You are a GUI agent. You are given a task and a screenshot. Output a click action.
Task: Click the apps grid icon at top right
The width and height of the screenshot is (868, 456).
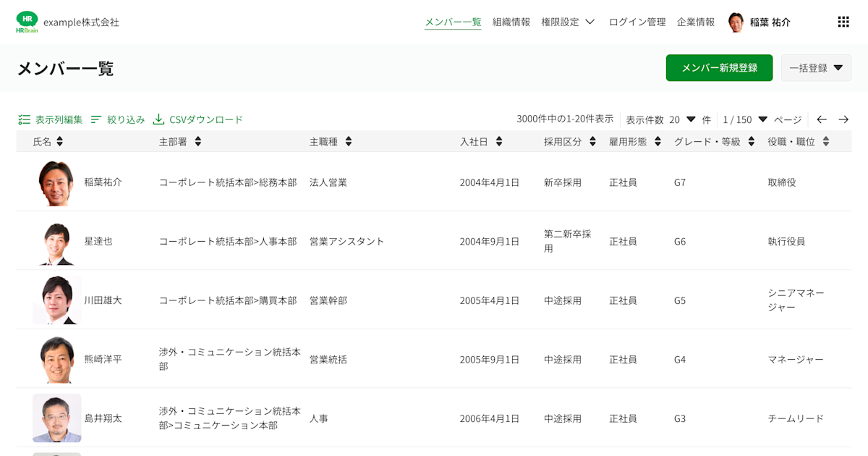point(843,22)
